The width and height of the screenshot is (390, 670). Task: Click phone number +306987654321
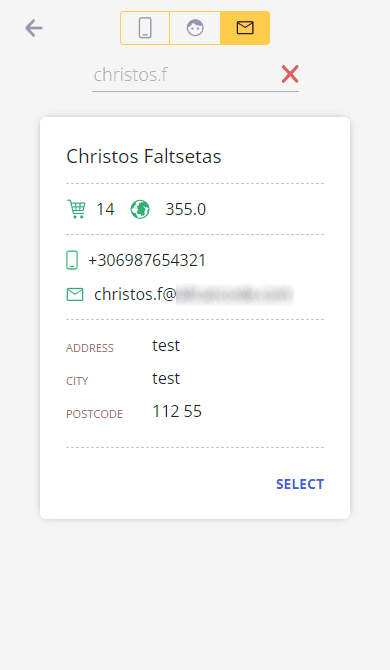[x=147, y=260]
